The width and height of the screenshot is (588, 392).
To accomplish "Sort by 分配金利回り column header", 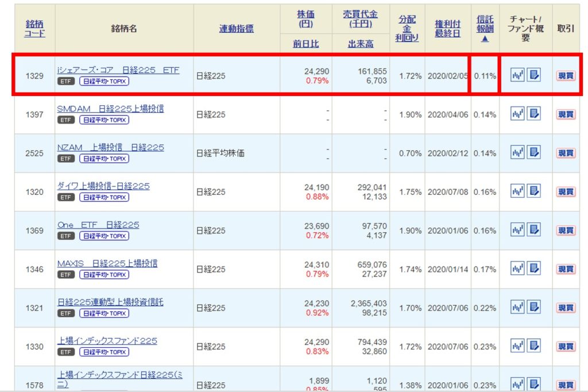I will pos(407,29).
